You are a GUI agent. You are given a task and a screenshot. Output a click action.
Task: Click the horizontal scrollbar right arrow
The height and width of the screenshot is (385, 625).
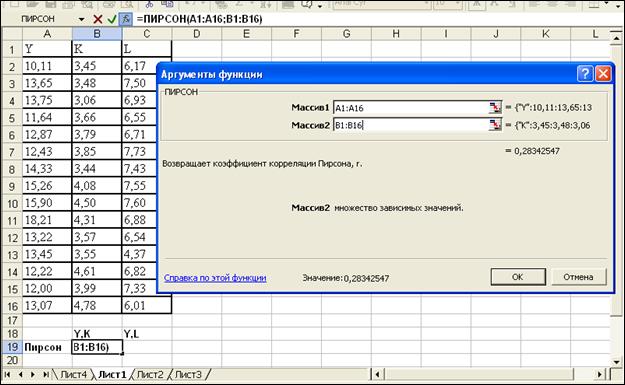point(600,375)
